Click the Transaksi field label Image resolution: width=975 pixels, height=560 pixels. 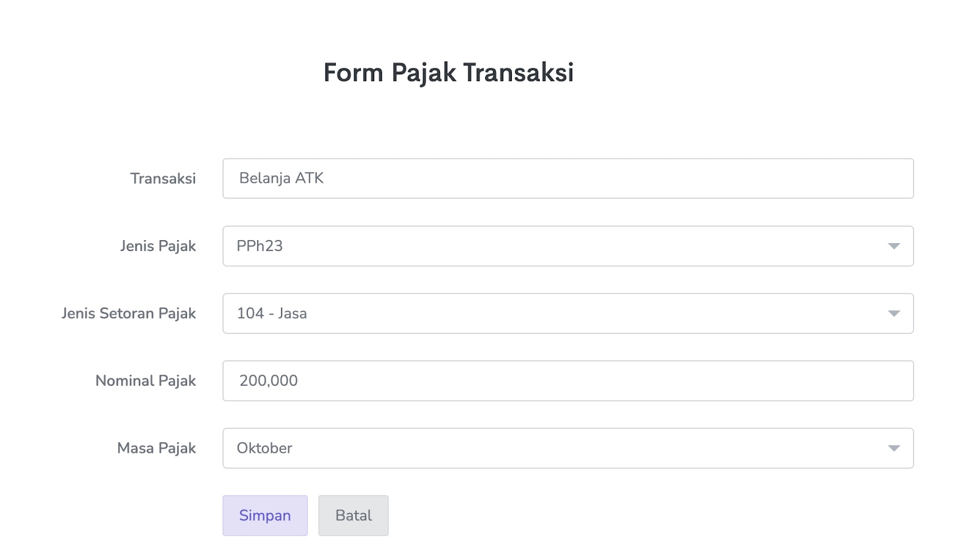(163, 179)
